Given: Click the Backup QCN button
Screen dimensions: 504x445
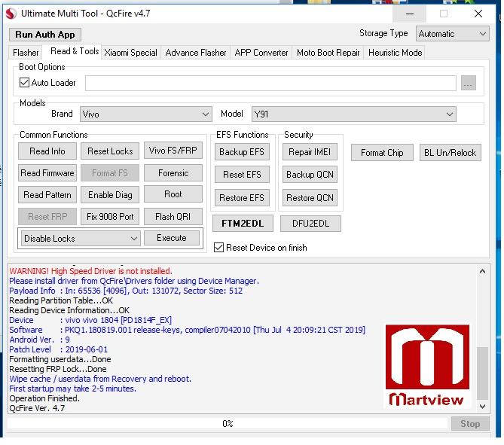Looking at the screenshot, I should (x=310, y=175).
